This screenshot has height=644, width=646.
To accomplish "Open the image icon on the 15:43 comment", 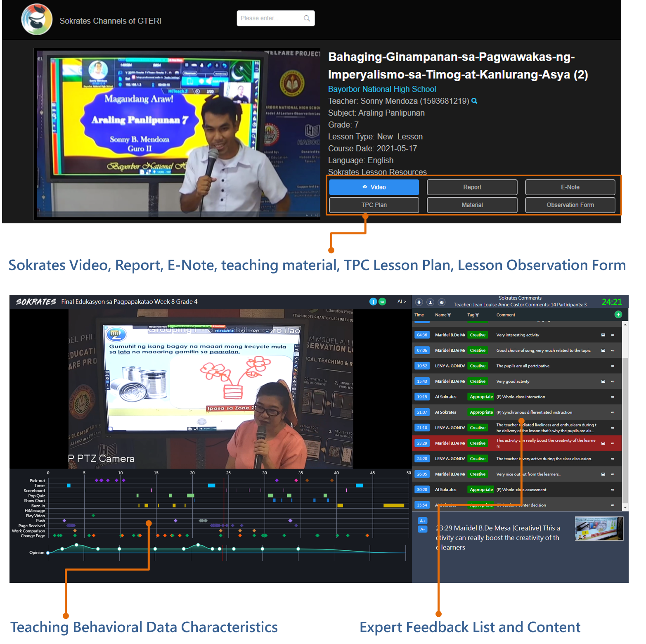I will point(603,381).
